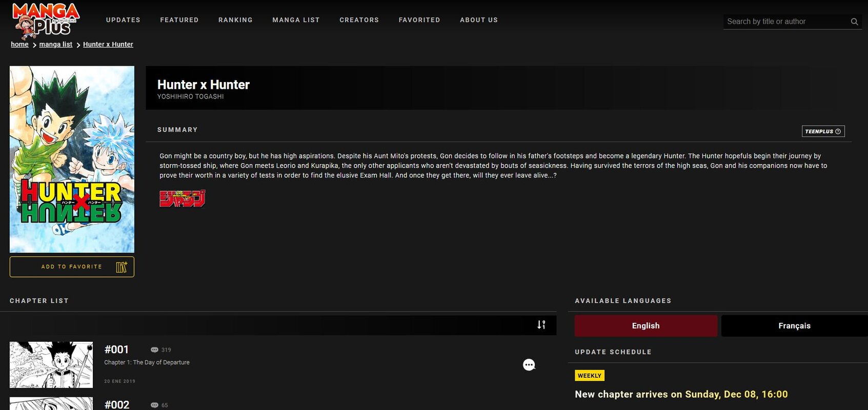Open the Updates menu item
The height and width of the screenshot is (410, 868).
point(123,20)
